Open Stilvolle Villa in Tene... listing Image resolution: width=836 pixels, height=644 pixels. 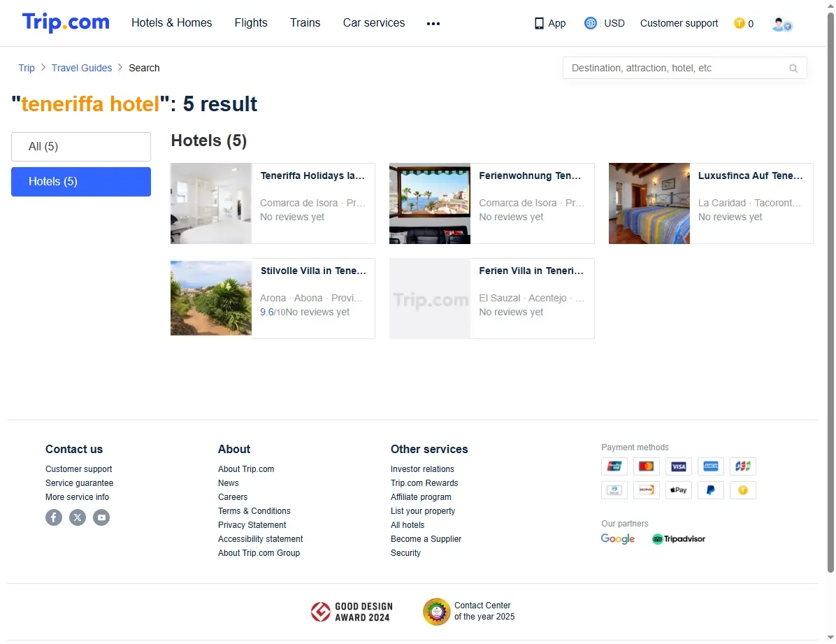(x=273, y=299)
